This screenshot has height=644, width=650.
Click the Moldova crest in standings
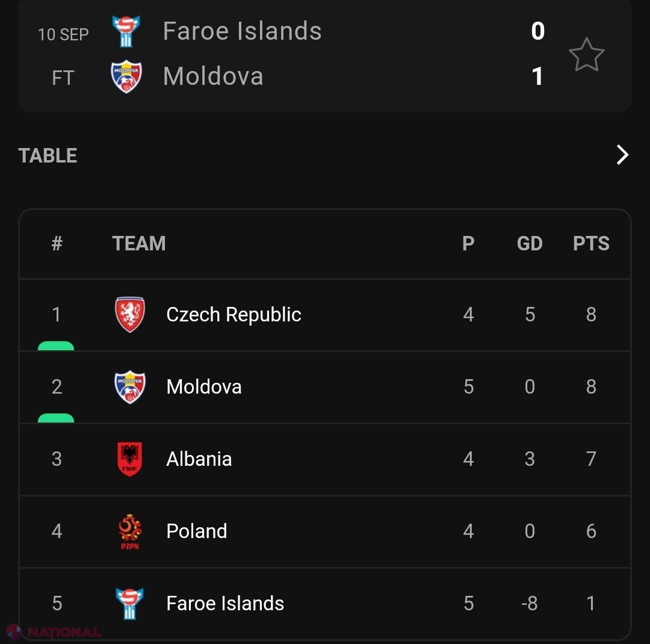click(130, 386)
